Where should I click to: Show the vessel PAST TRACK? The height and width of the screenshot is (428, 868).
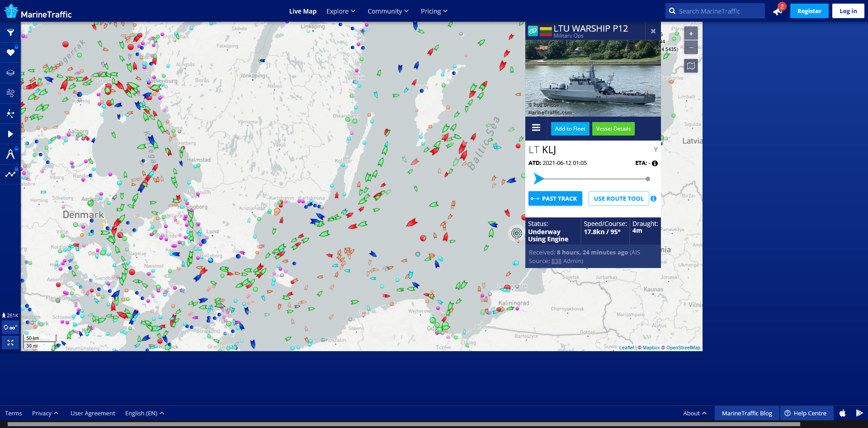pos(555,198)
